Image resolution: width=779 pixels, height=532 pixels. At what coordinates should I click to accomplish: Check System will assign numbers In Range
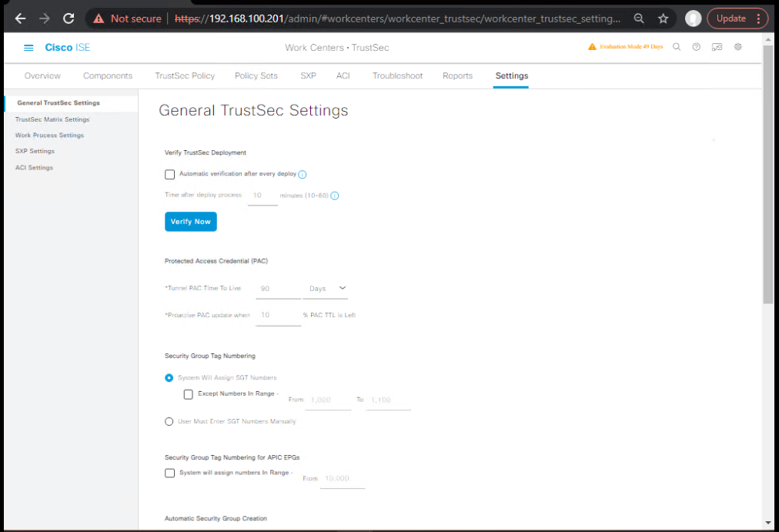pos(170,473)
